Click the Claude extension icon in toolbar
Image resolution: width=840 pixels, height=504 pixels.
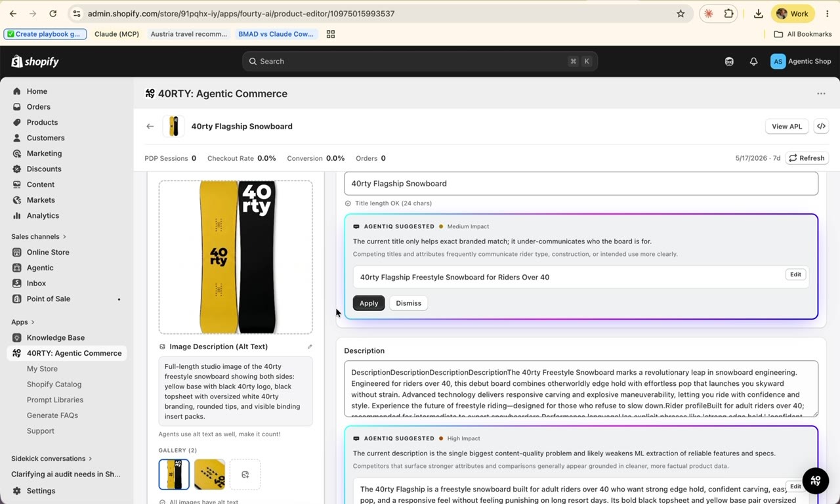[x=709, y=13]
